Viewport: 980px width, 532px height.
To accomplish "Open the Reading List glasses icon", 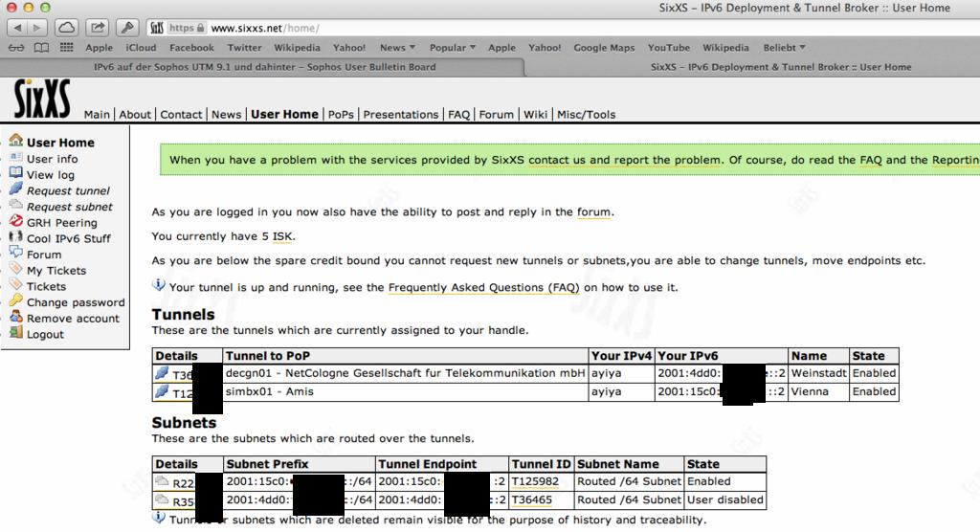I will coord(16,48).
